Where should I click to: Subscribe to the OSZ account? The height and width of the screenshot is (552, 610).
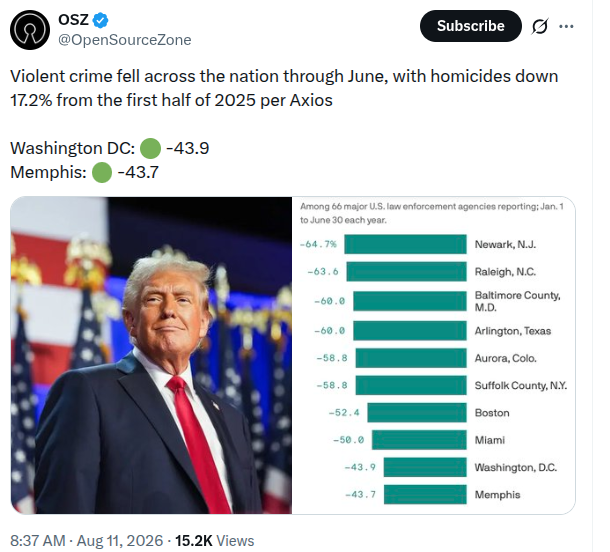tap(471, 26)
